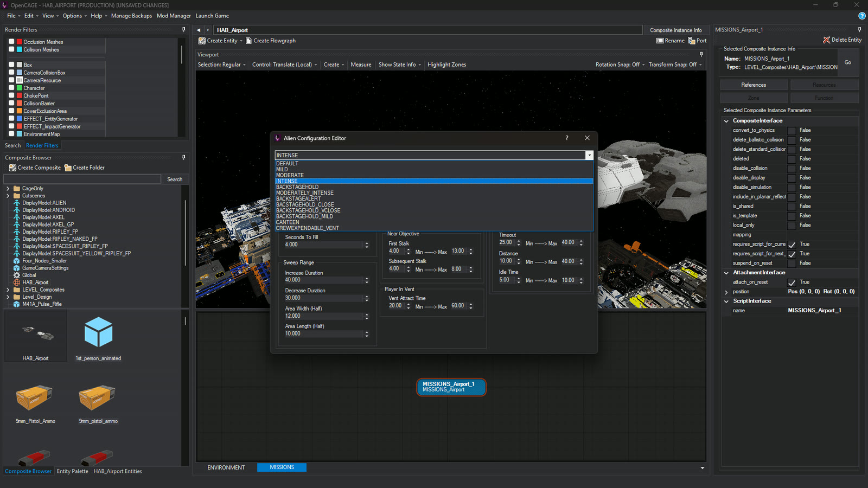Expand the position parameter

[726, 292]
